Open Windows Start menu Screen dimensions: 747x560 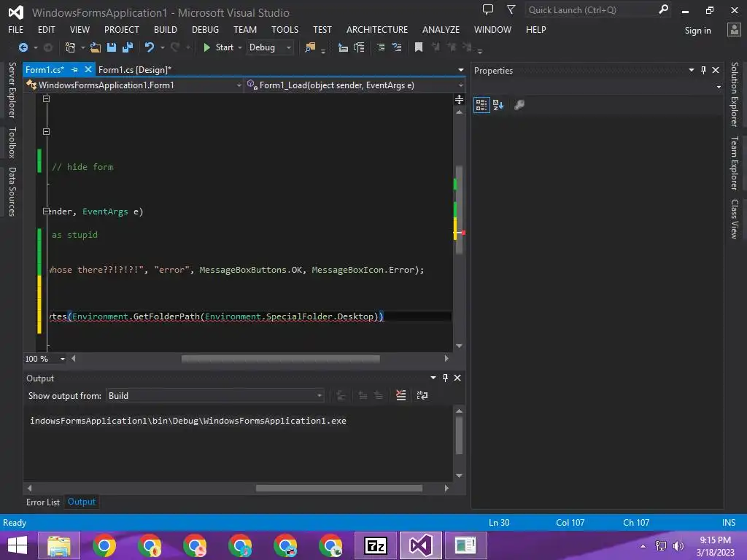[x=18, y=545]
